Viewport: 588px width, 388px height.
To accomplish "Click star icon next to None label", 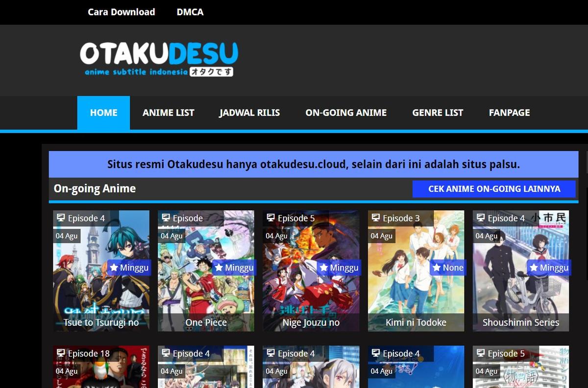I will coord(437,268).
